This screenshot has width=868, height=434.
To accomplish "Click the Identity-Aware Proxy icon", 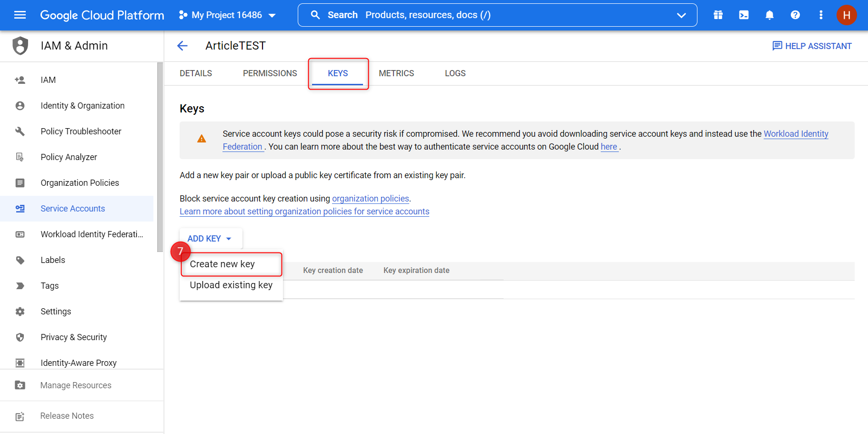I will [x=20, y=363].
